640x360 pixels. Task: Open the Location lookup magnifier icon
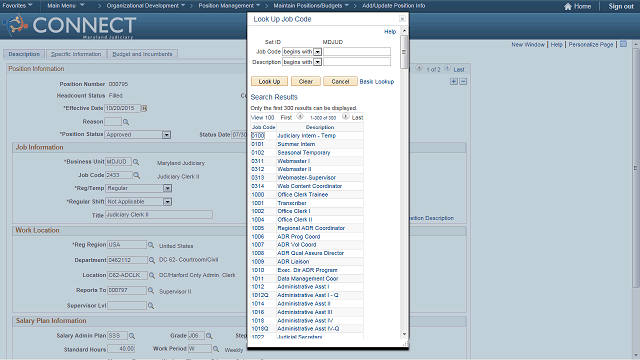(151, 276)
